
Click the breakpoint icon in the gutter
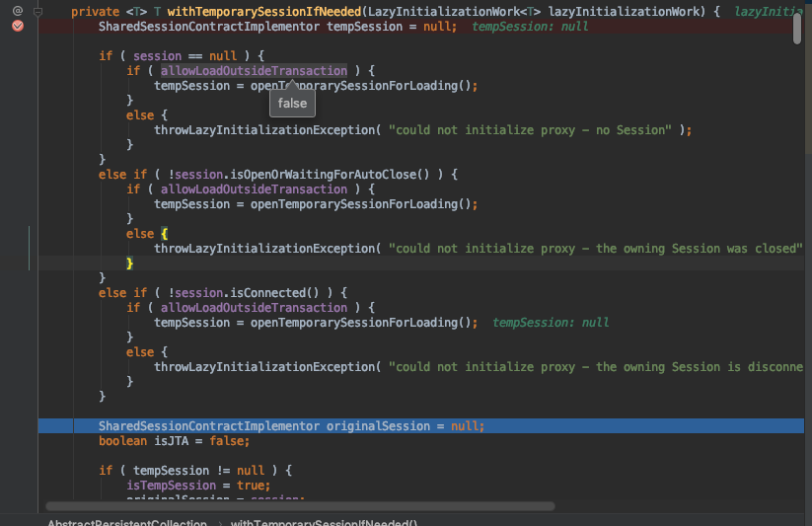17,26
